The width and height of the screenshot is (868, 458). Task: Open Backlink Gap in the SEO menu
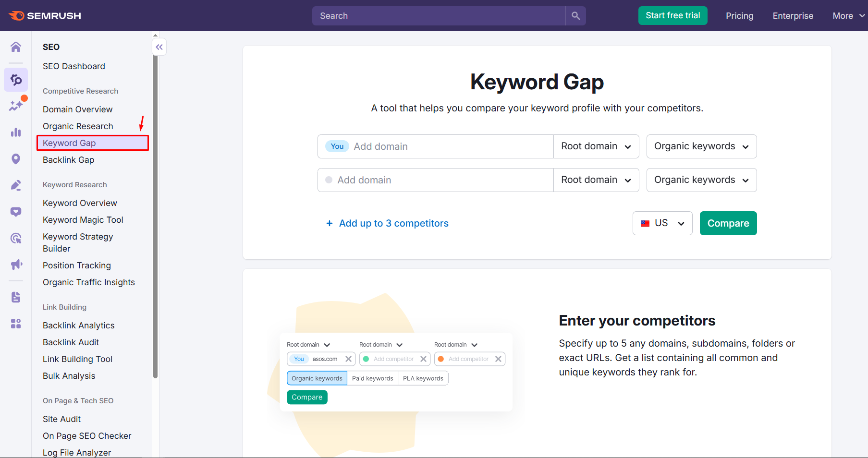[x=68, y=160]
